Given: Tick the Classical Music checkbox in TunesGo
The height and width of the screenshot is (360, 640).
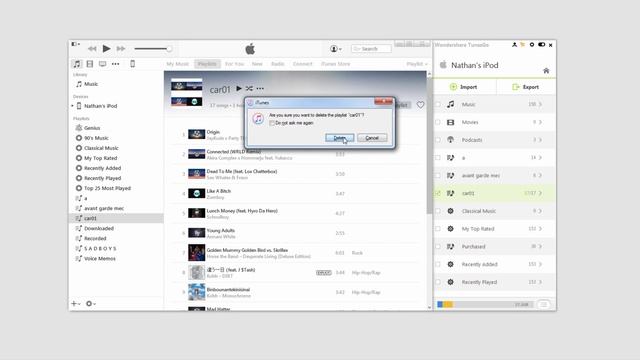Looking at the screenshot, I should pyautogui.click(x=438, y=211).
